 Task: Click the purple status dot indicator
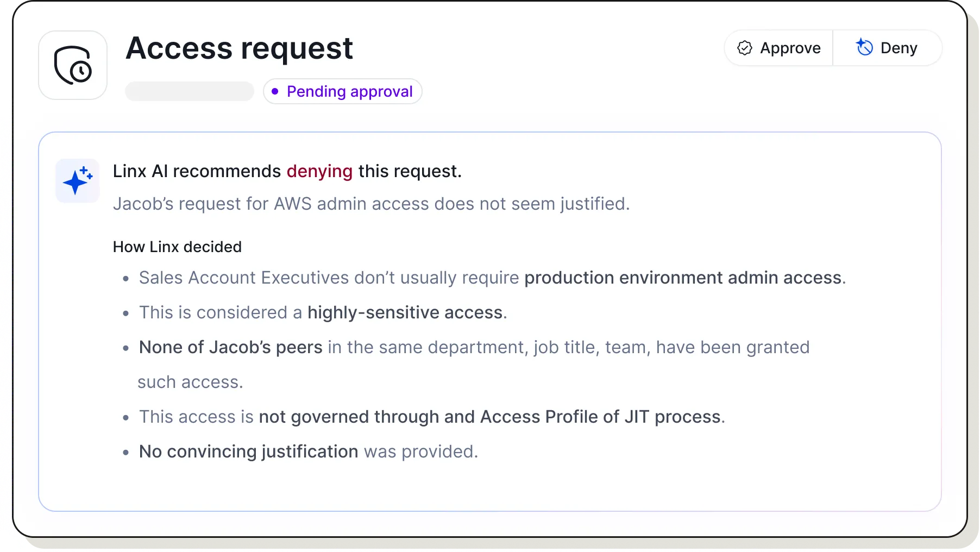point(276,91)
